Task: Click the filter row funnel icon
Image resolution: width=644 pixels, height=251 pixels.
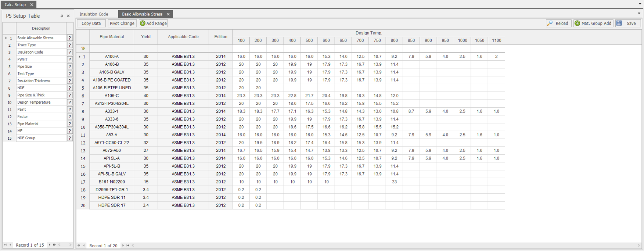Action: (83, 49)
